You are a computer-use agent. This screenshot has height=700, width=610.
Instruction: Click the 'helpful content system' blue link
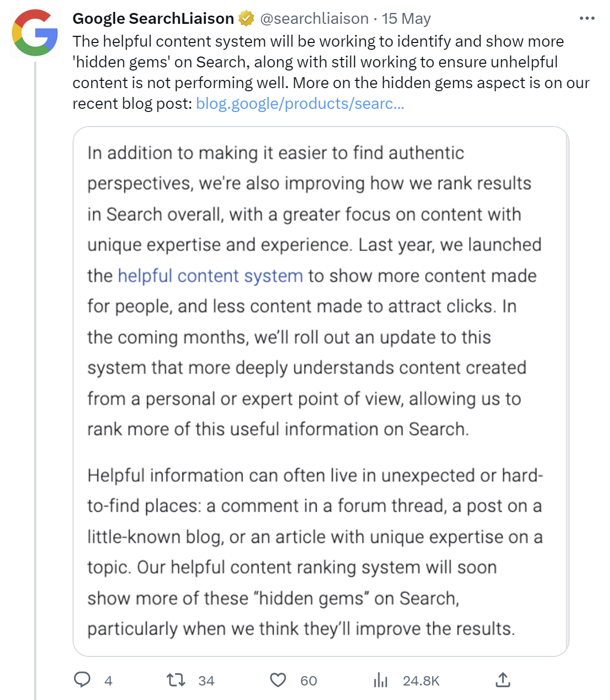coord(210,276)
